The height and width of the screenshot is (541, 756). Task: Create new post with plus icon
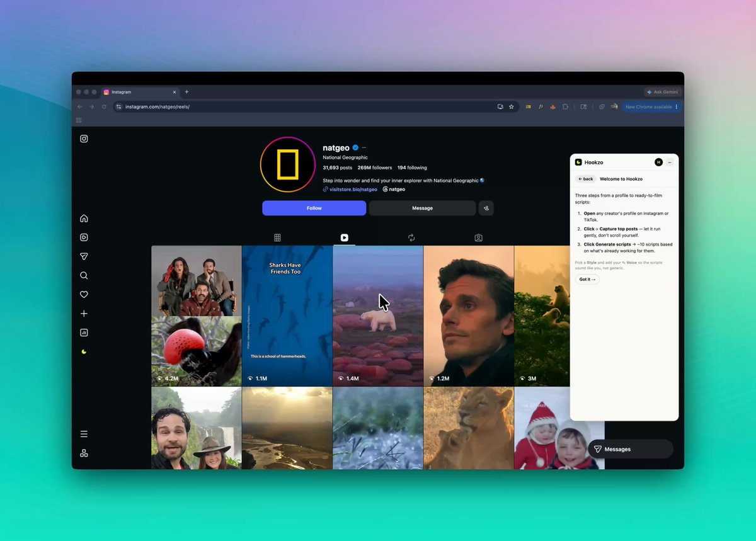click(84, 314)
